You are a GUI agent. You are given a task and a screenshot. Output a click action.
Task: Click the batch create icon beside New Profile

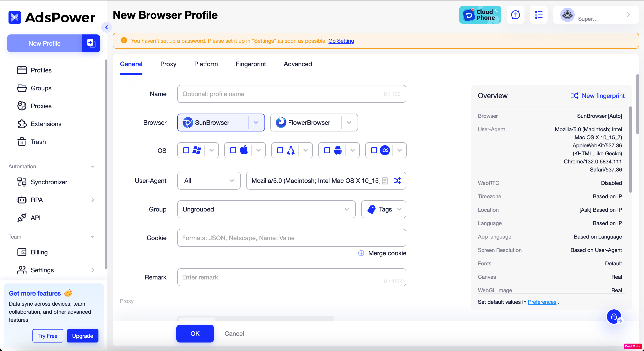pos(91,43)
